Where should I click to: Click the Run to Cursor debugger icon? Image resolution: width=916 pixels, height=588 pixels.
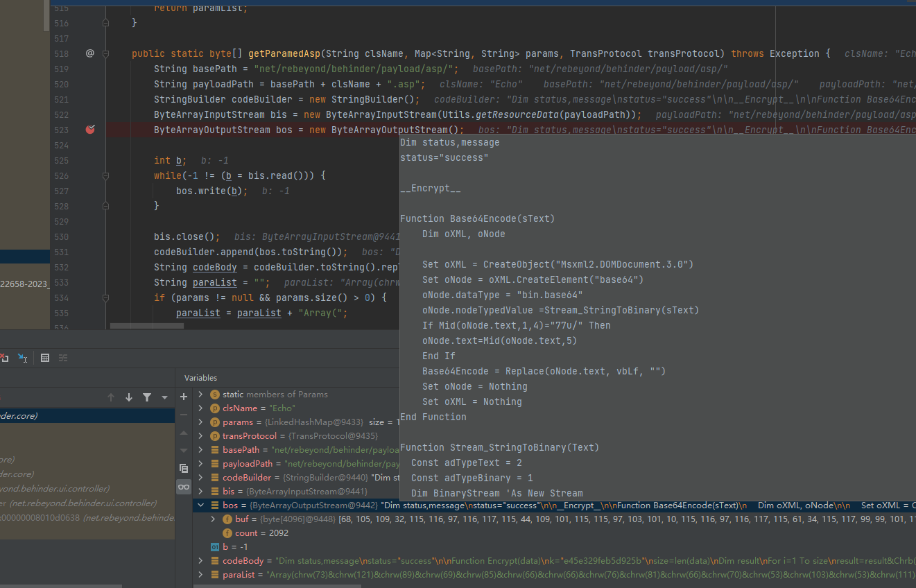point(22,358)
